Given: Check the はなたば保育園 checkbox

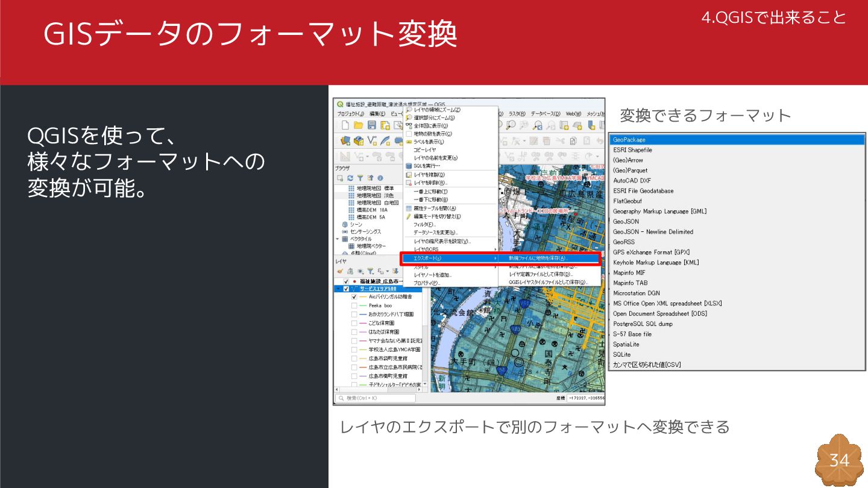Looking at the screenshot, I should 354,332.
